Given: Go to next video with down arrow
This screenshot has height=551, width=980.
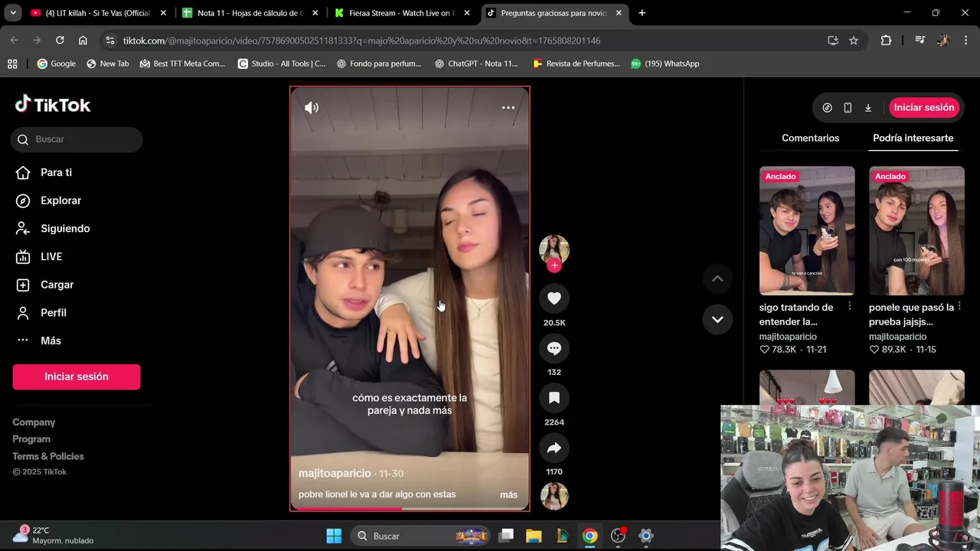Looking at the screenshot, I should (x=717, y=319).
